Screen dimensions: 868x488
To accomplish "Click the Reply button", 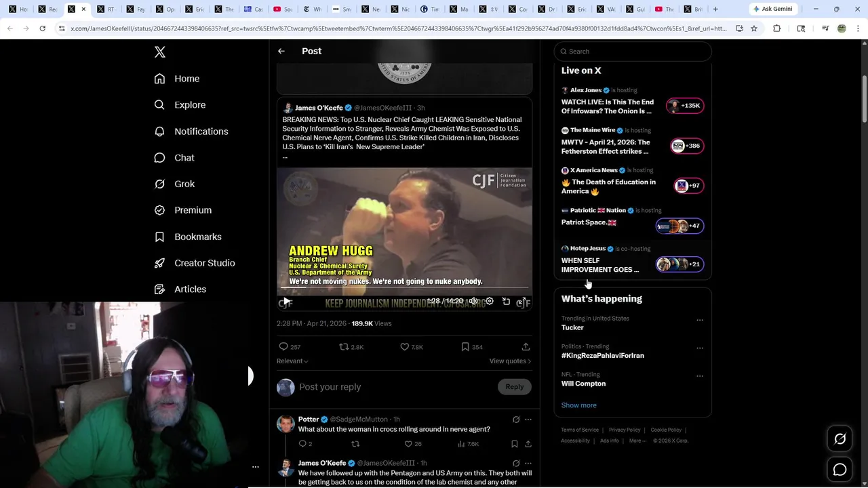I will pyautogui.click(x=515, y=387).
